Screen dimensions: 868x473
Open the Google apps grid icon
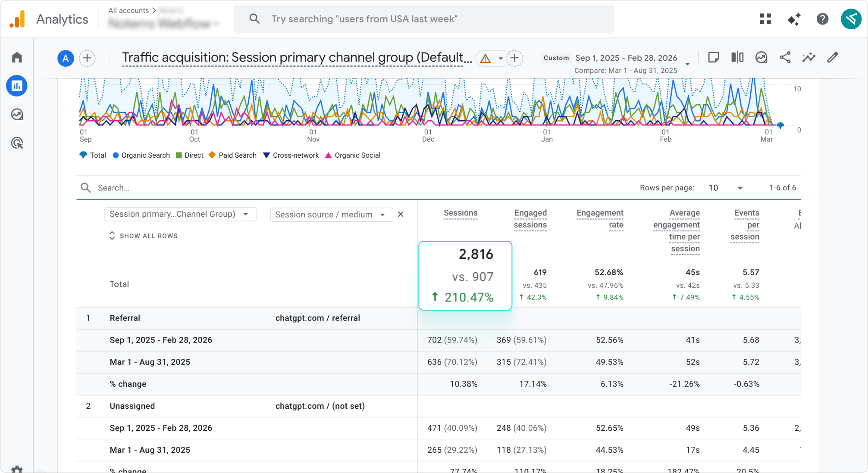[765, 19]
